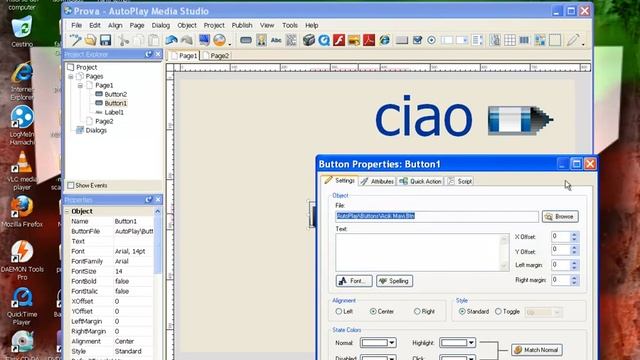
Task: Collapse the Object property category
Action: (67, 211)
